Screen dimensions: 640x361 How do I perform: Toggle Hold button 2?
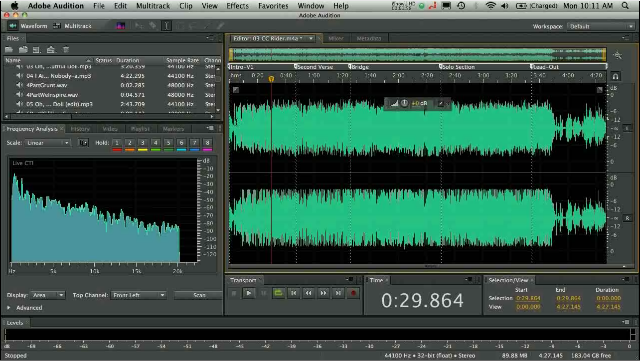point(130,143)
